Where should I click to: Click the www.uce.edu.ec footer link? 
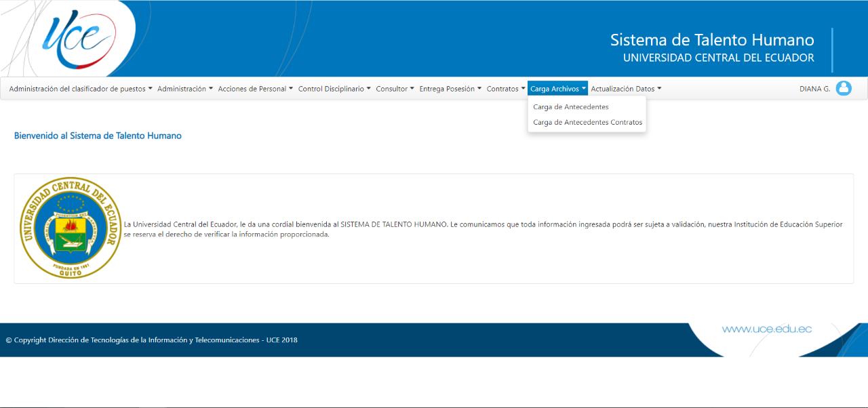767,329
